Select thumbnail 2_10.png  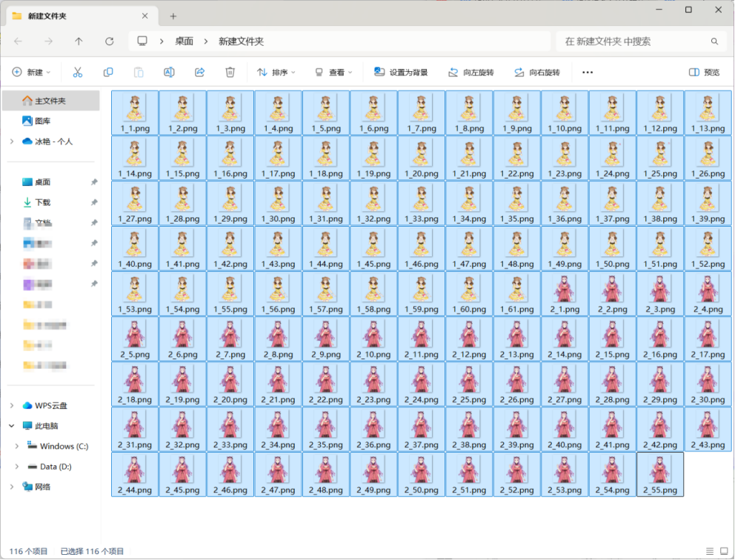click(x=373, y=339)
